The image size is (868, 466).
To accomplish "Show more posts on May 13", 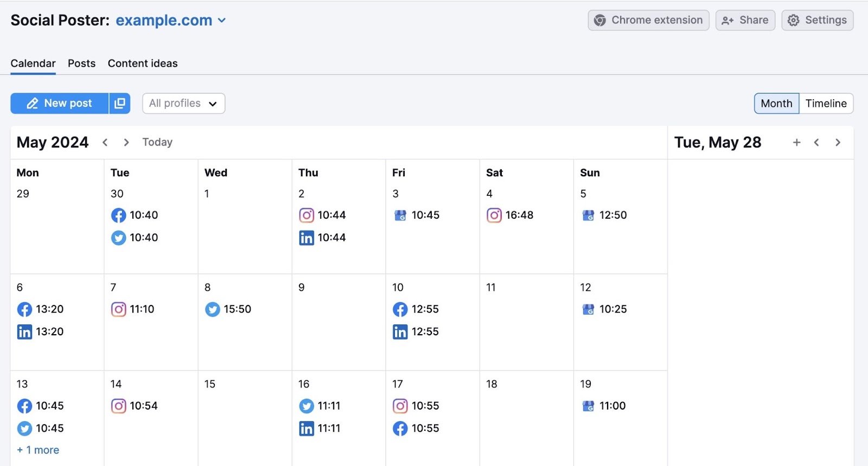I will (x=38, y=450).
